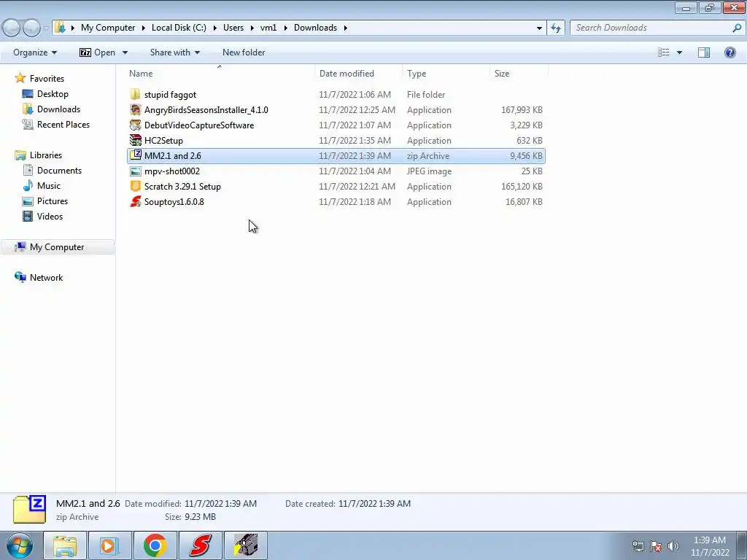The width and height of the screenshot is (747, 560).
Task: Select the Souptoys1.6.0.8 application icon
Action: click(136, 201)
